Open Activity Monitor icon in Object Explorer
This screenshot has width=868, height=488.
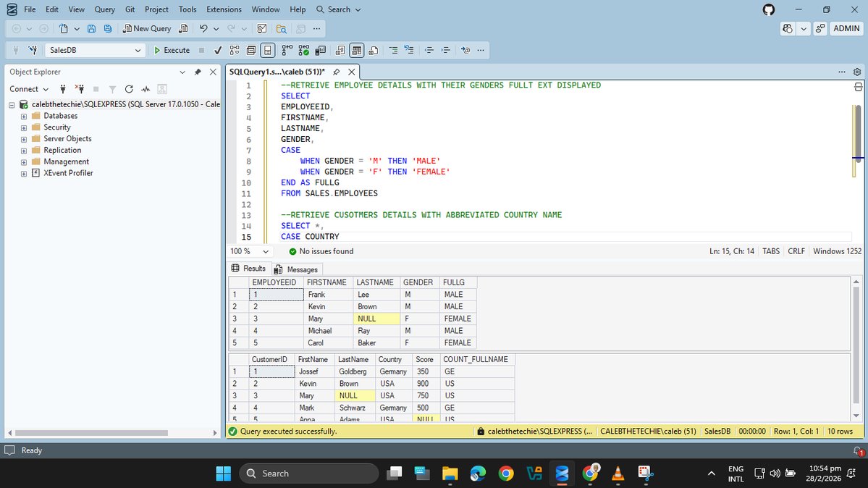tap(146, 88)
